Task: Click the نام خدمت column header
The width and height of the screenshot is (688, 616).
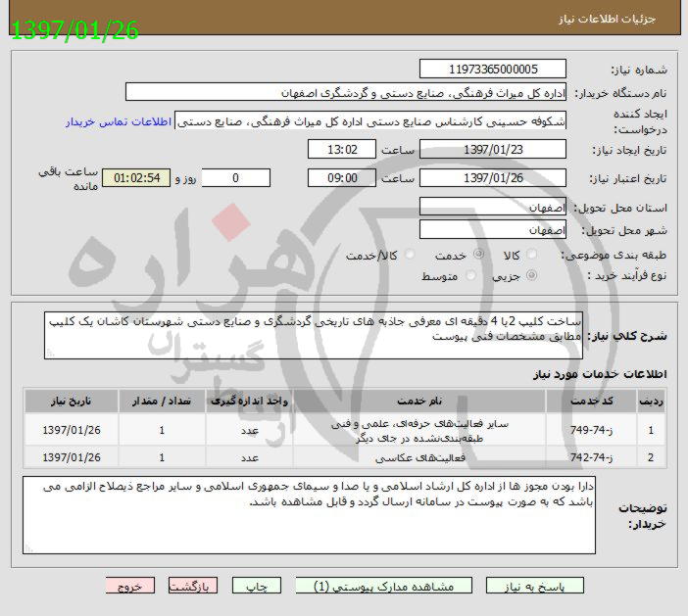Action: [419, 402]
